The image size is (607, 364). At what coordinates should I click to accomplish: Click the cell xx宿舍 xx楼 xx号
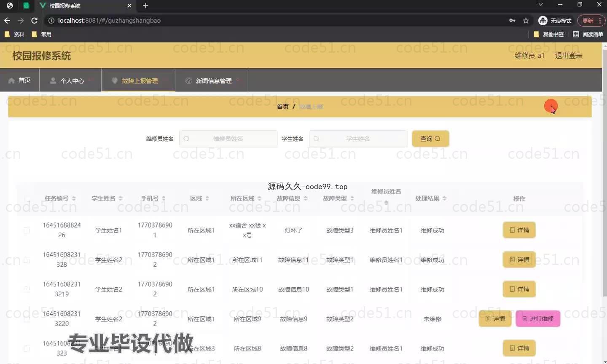pos(247,230)
